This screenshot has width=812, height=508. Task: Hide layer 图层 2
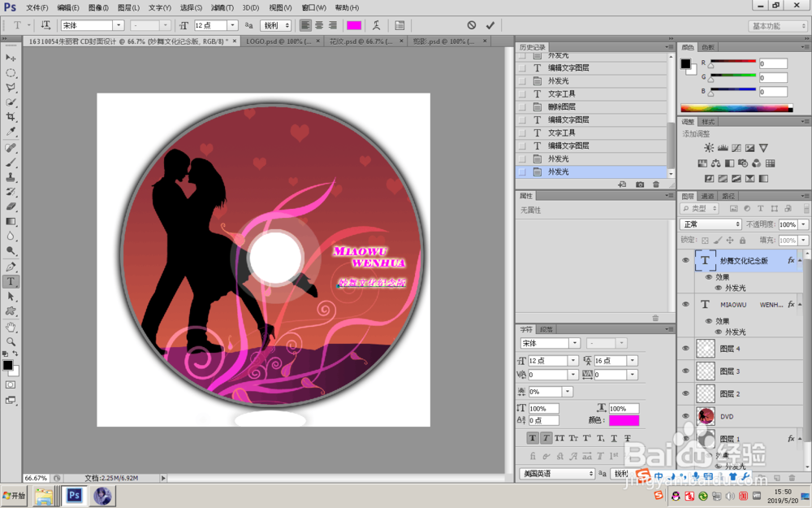point(685,393)
